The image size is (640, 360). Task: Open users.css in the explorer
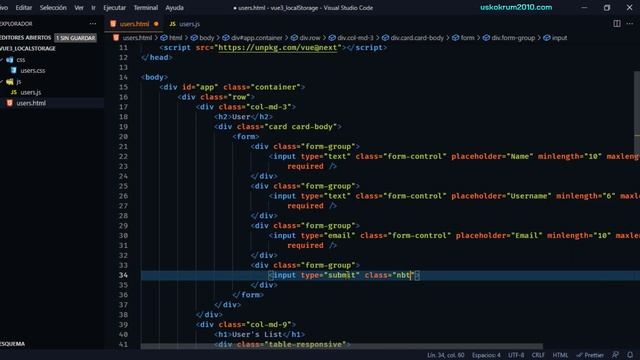[33, 71]
